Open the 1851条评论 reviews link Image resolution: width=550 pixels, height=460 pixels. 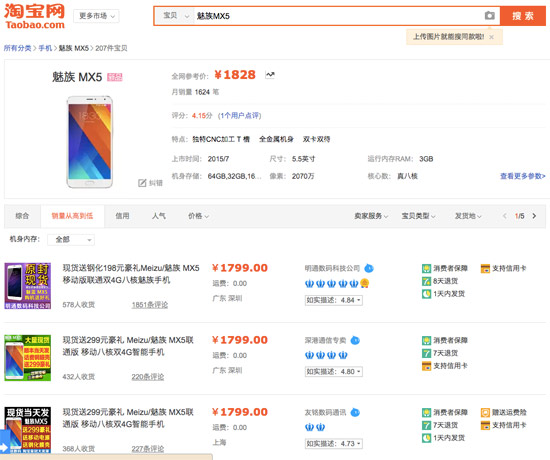(150, 305)
